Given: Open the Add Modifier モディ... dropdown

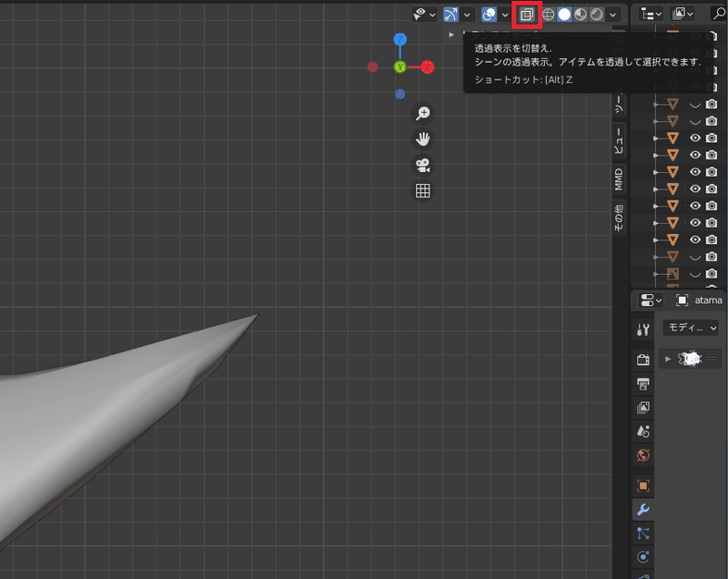Looking at the screenshot, I should [x=691, y=328].
